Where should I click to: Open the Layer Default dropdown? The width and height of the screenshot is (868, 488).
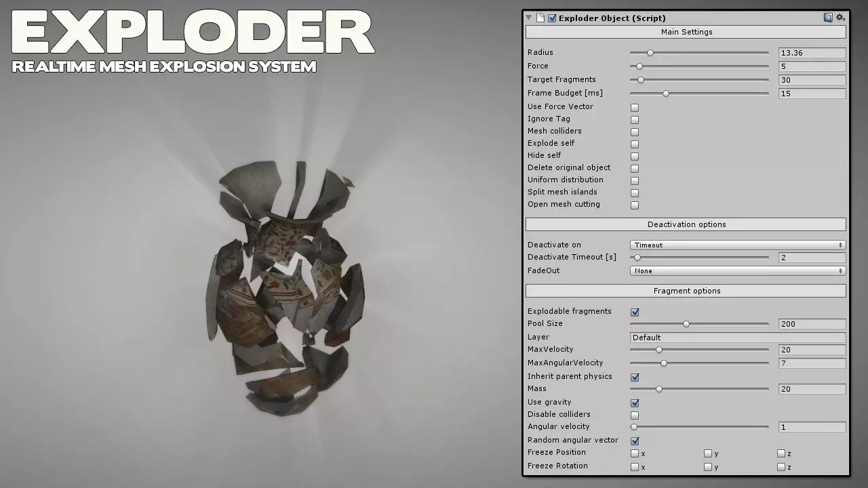tap(738, 337)
